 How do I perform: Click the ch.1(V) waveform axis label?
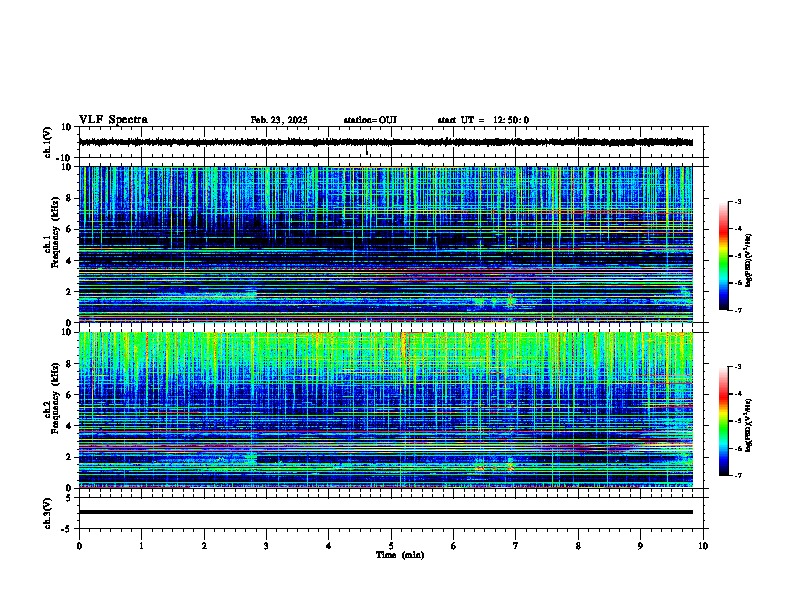(48, 142)
